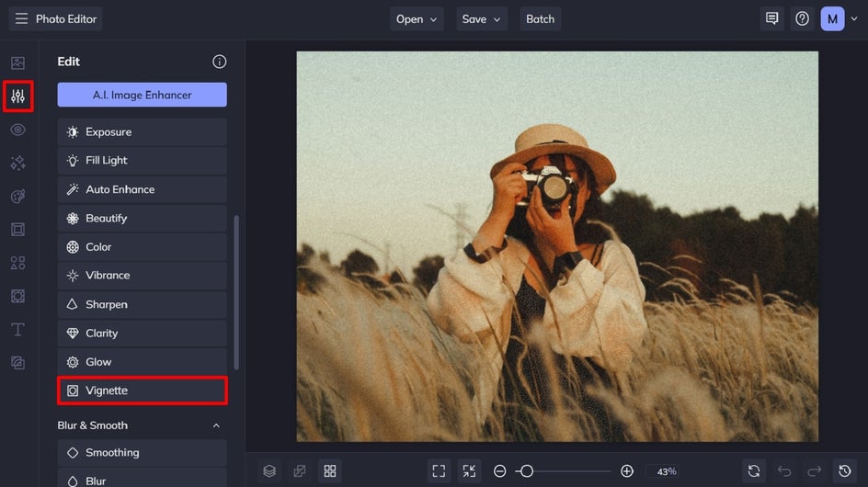Click the Redo arrow icon

click(x=814, y=471)
